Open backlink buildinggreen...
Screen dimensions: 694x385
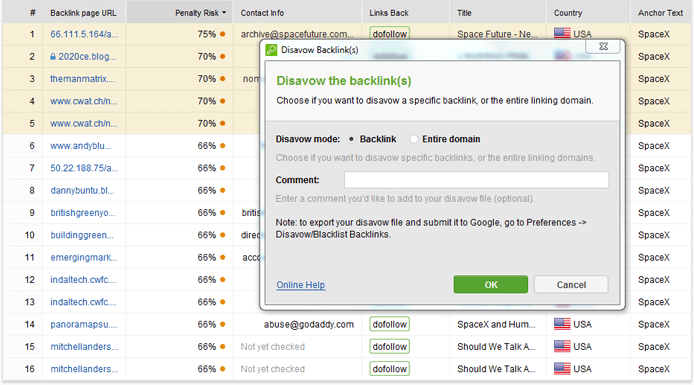[81, 235]
